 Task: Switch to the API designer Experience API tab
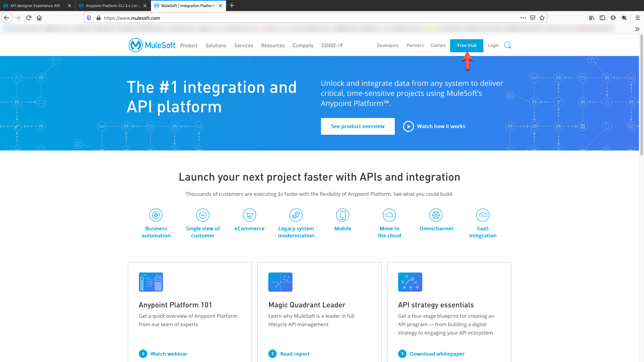click(x=35, y=6)
